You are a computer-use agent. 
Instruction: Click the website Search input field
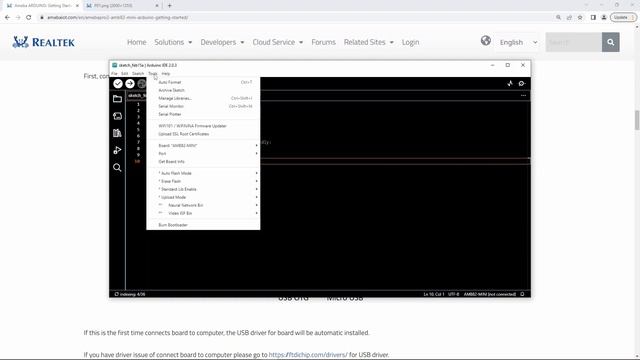pos(573,42)
